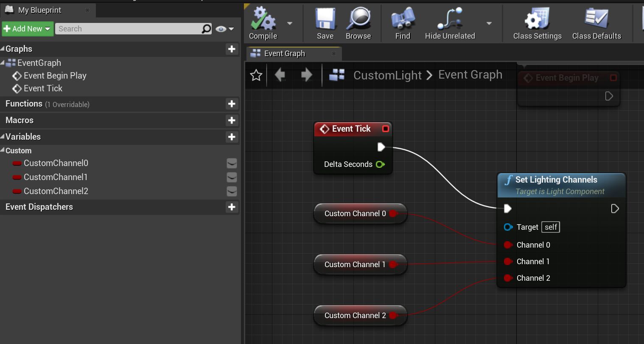
Task: Toggle visibility eye for CustomChannel0 variable
Action: click(232, 164)
